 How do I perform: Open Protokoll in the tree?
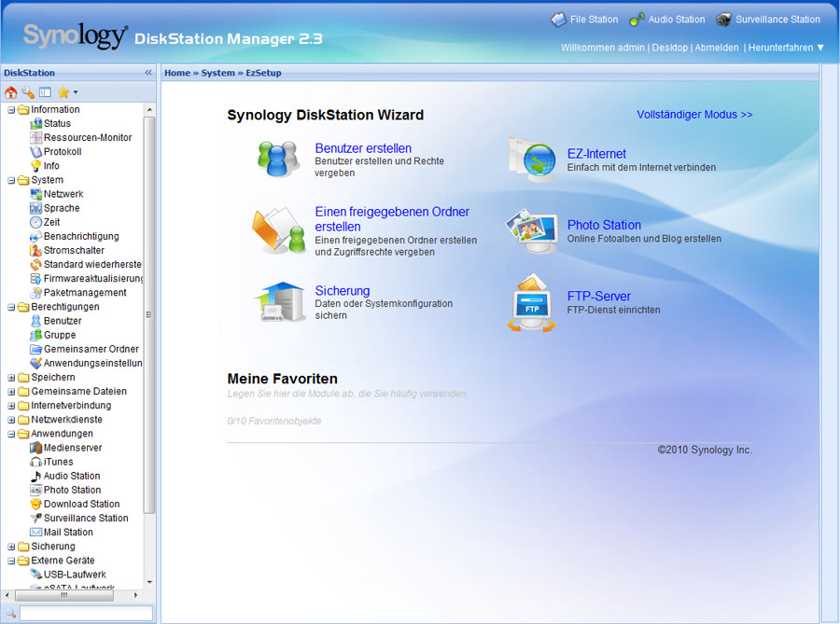click(56, 151)
